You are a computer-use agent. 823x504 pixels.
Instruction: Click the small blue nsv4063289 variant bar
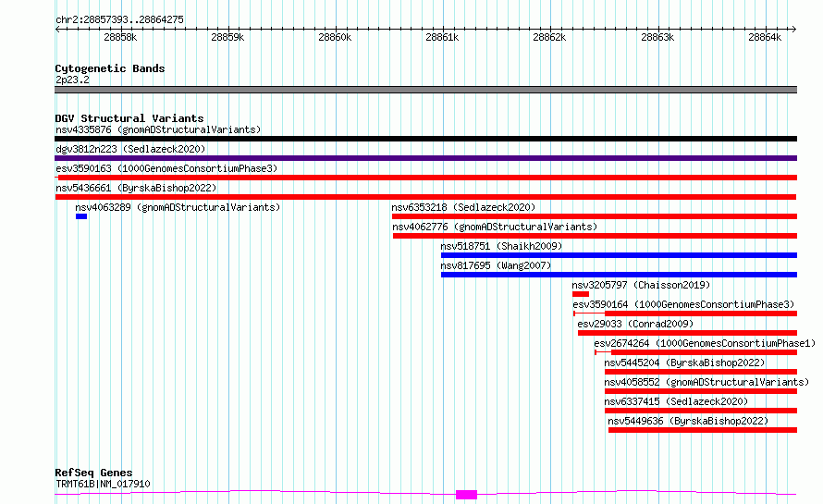(81, 216)
